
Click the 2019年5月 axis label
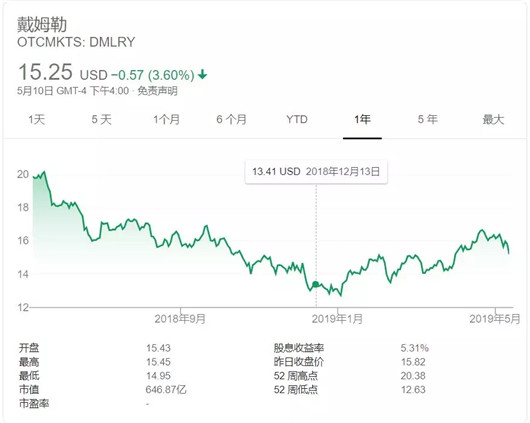(x=495, y=319)
